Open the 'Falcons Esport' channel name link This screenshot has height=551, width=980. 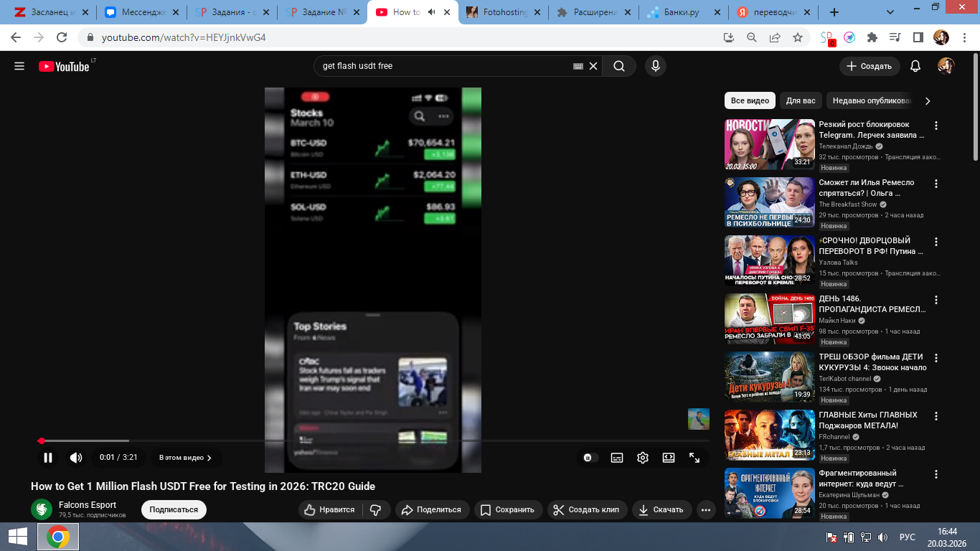pyautogui.click(x=88, y=505)
